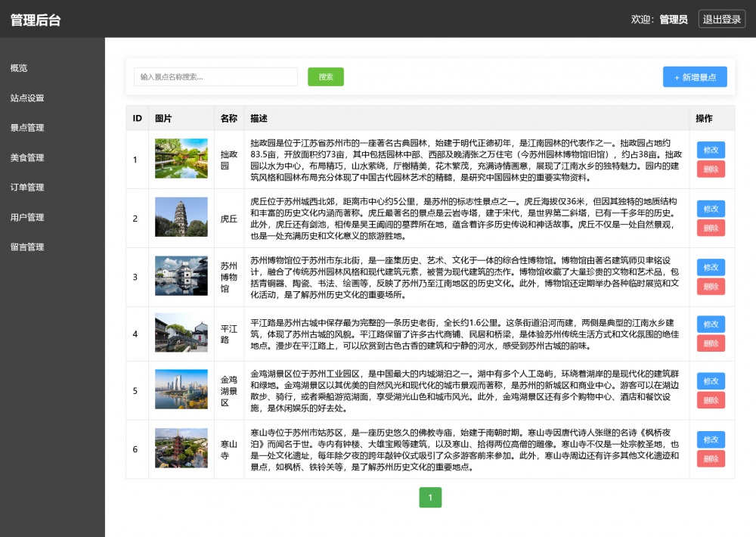Click 修改 for 金鸡湖景区 row
756x537 pixels.
tap(711, 381)
